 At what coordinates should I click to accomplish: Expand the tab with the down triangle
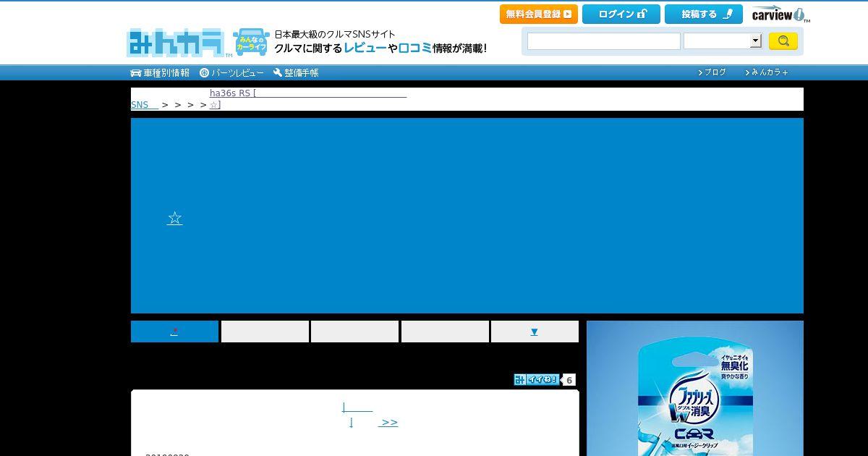(535, 332)
